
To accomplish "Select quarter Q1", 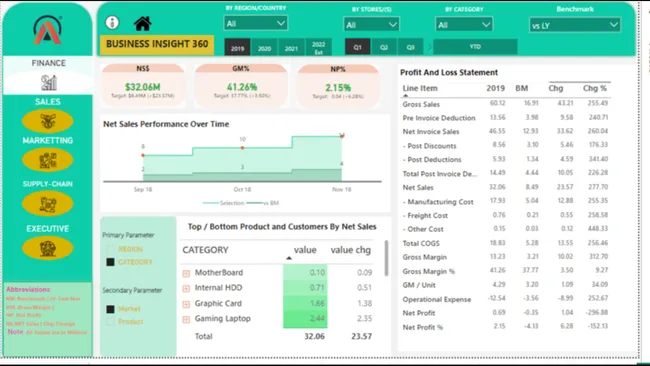I will click(x=357, y=47).
